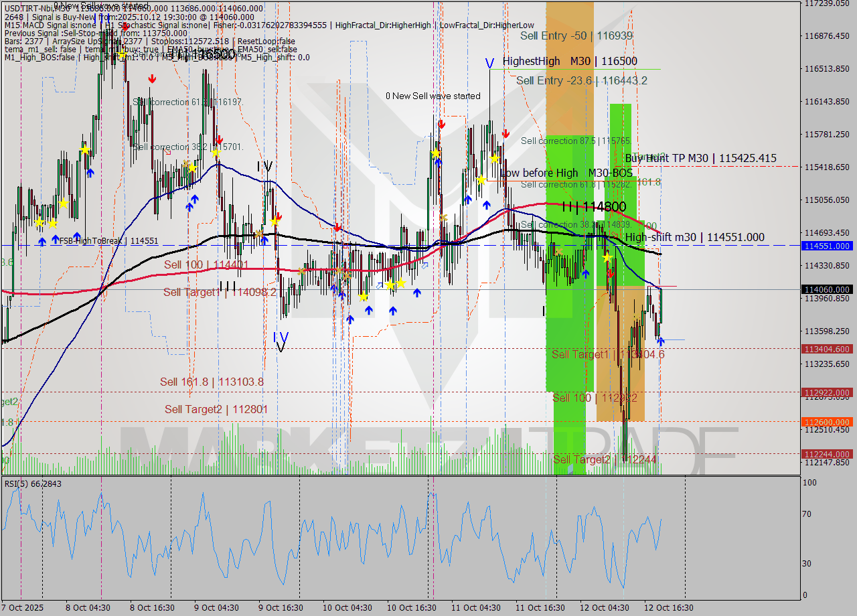Click the blue up arrow below the Sell Target1 line
Image resolution: width=857 pixels, height=616 pixels.
(369, 310)
